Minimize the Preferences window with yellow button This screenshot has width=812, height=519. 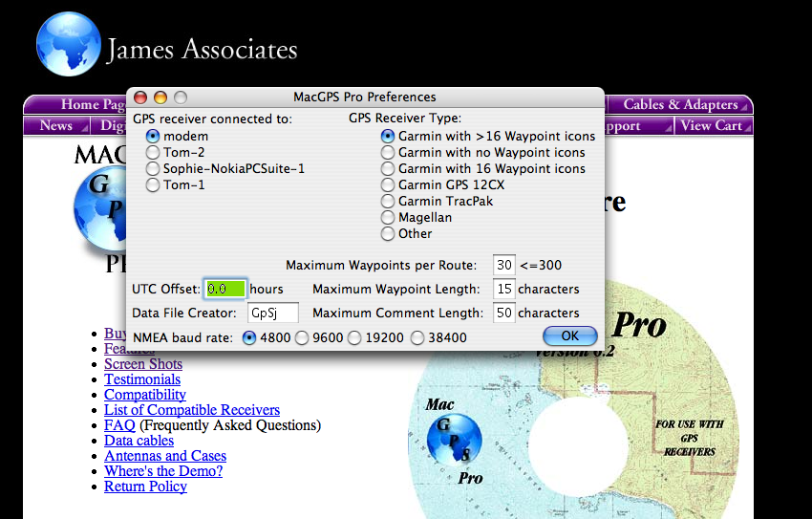pyautogui.click(x=160, y=97)
